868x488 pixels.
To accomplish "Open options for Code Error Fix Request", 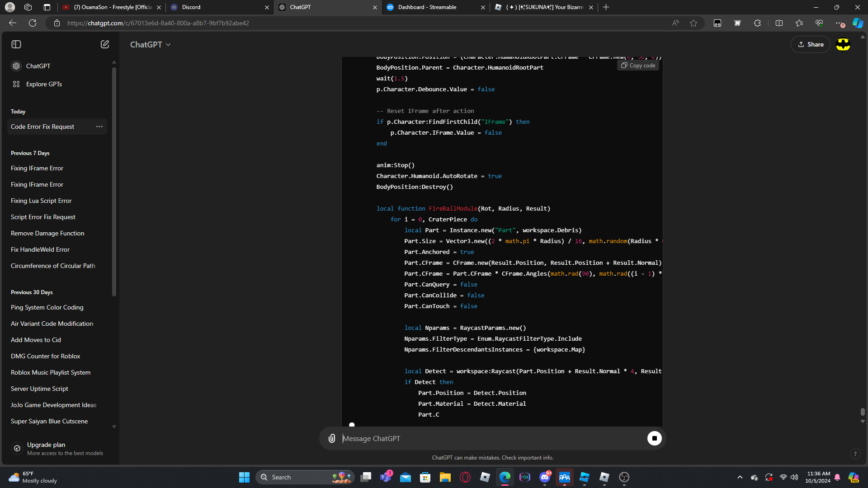I will coord(99,127).
